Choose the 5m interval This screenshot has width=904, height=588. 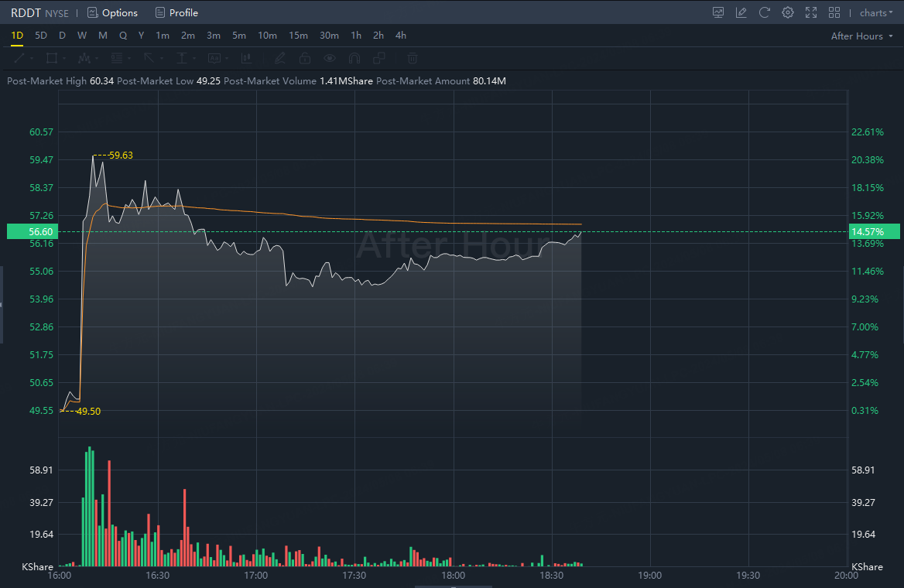click(239, 36)
